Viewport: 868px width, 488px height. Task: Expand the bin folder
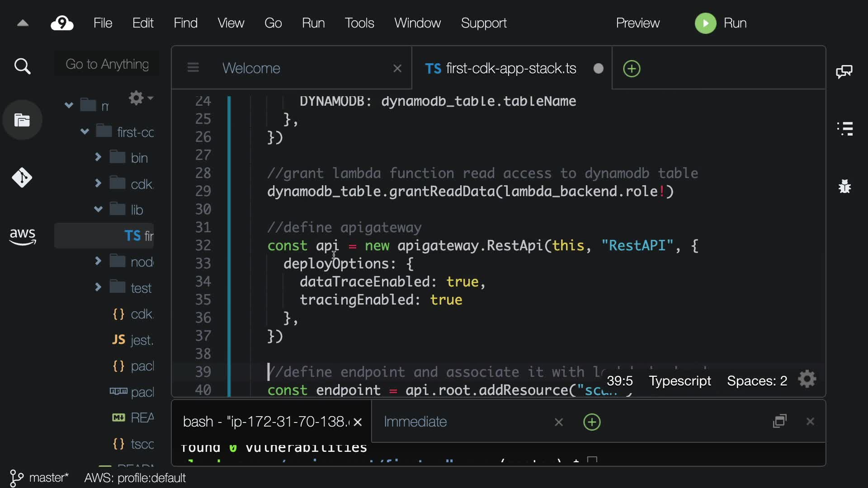pyautogui.click(x=98, y=157)
